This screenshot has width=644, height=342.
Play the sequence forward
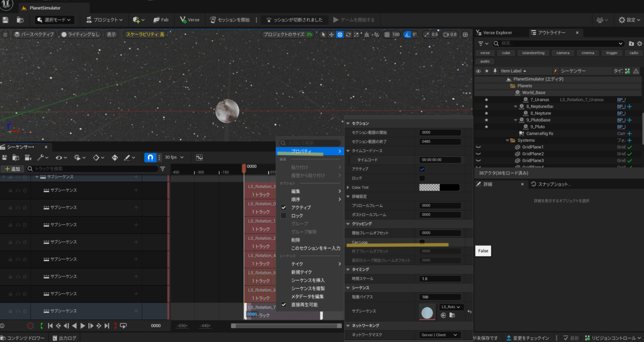click(x=83, y=325)
